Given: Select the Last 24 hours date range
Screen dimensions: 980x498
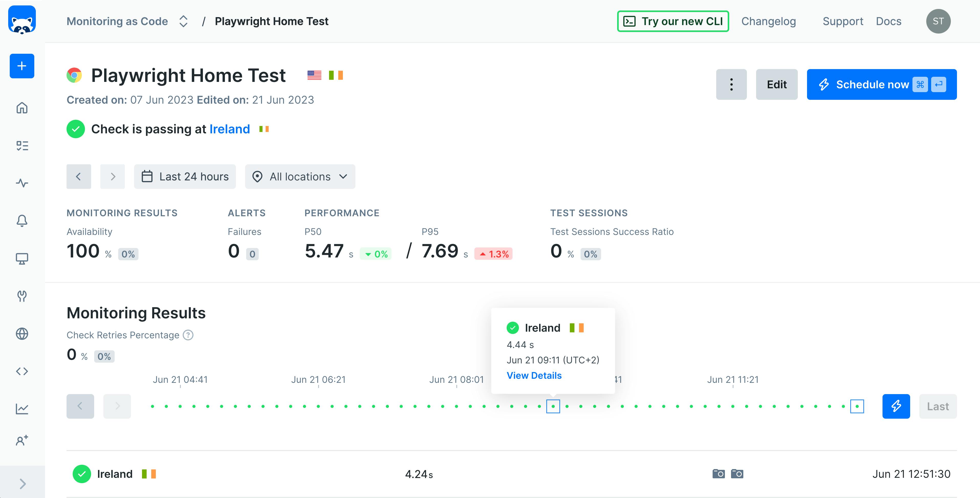Looking at the screenshot, I should tap(185, 177).
